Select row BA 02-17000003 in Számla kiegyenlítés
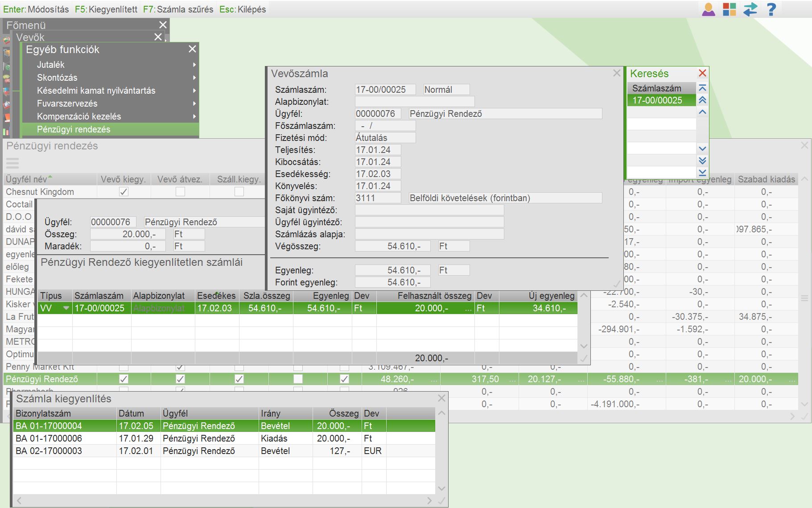Image resolution: width=812 pixels, height=508 pixels. click(x=49, y=451)
